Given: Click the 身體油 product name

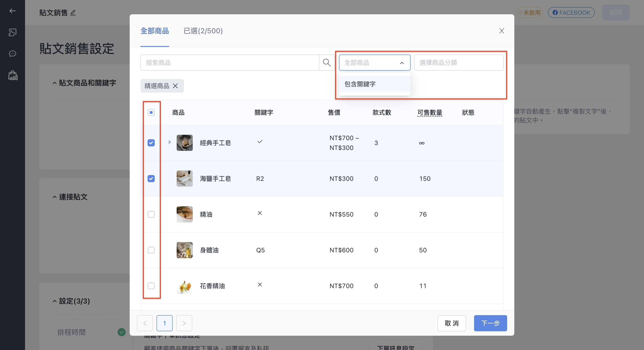Looking at the screenshot, I should (209, 250).
